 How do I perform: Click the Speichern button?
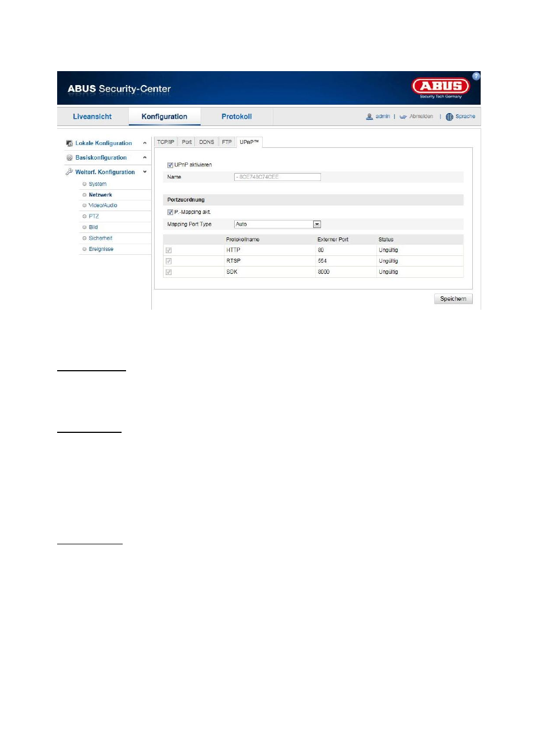pyautogui.click(x=453, y=299)
